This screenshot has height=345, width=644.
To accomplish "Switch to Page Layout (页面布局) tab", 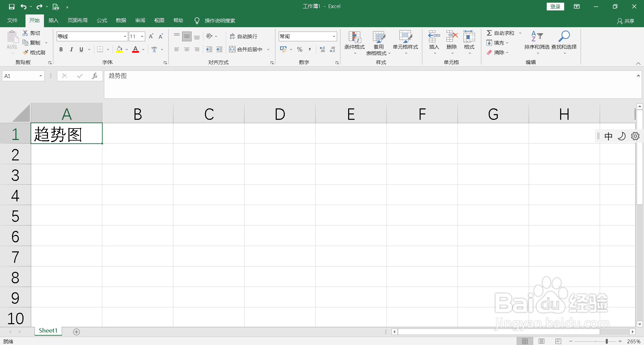I will point(77,20).
